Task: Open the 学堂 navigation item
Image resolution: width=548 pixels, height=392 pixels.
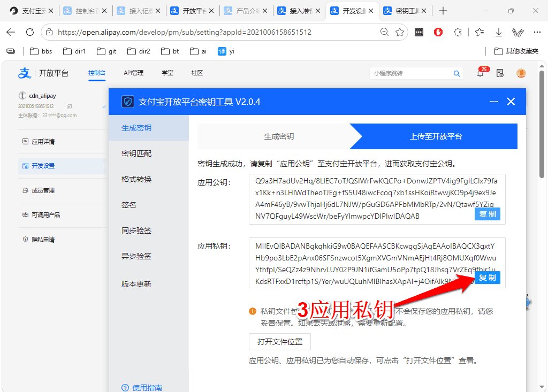Action: 168,73
